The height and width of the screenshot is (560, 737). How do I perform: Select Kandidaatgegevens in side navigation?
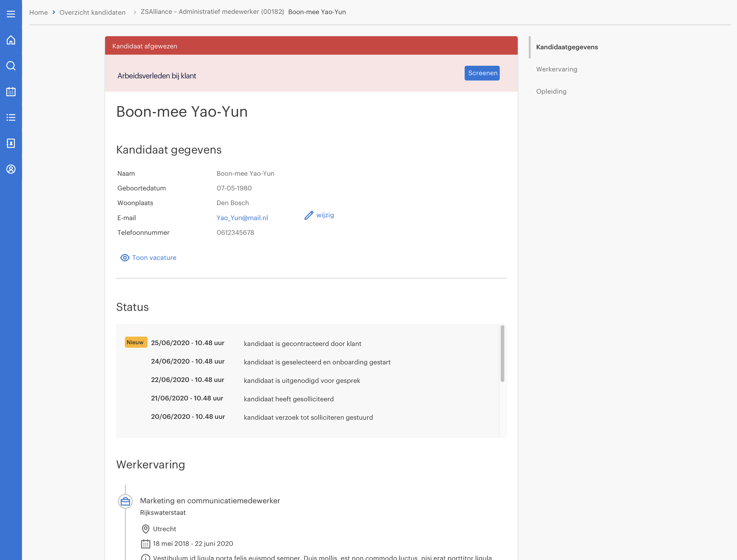567,47
